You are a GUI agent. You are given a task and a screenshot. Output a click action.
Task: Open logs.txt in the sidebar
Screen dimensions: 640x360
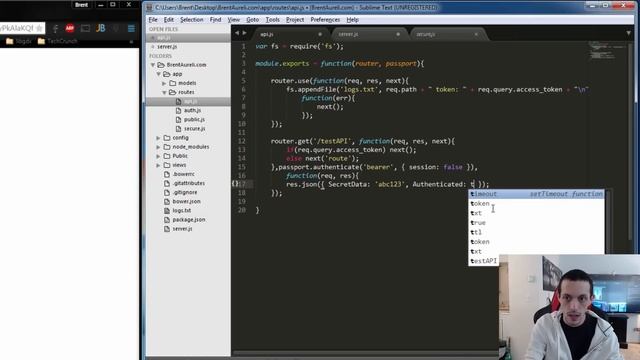[182, 211]
